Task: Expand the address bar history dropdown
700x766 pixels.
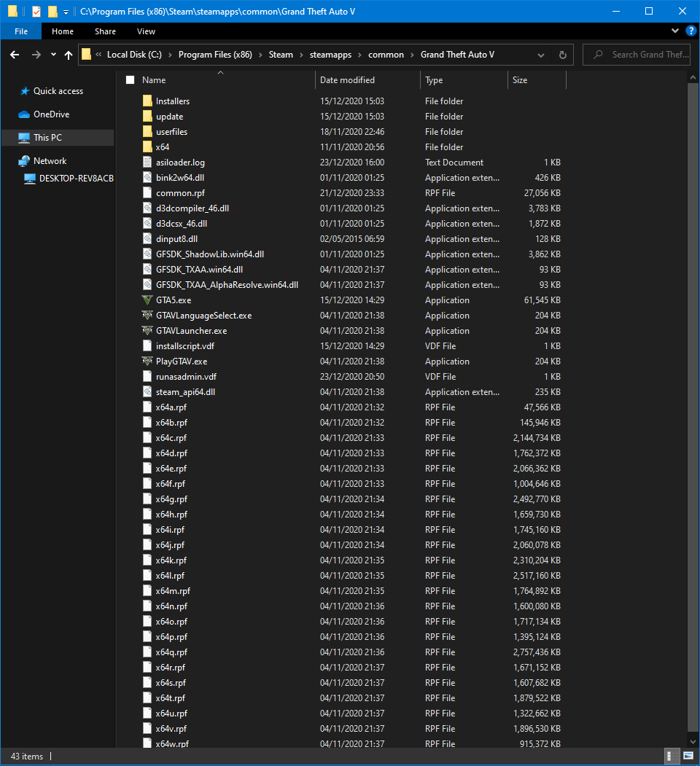Action: [540, 55]
